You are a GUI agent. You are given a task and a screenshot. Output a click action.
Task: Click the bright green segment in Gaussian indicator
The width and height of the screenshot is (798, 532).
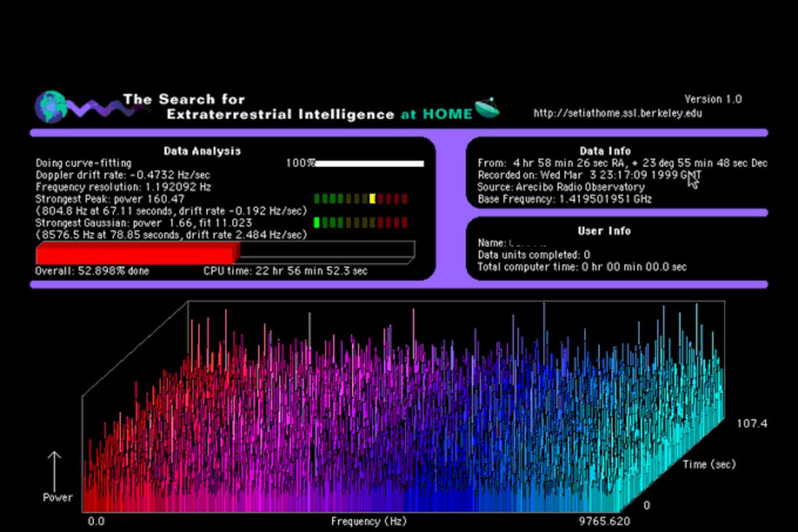317,222
